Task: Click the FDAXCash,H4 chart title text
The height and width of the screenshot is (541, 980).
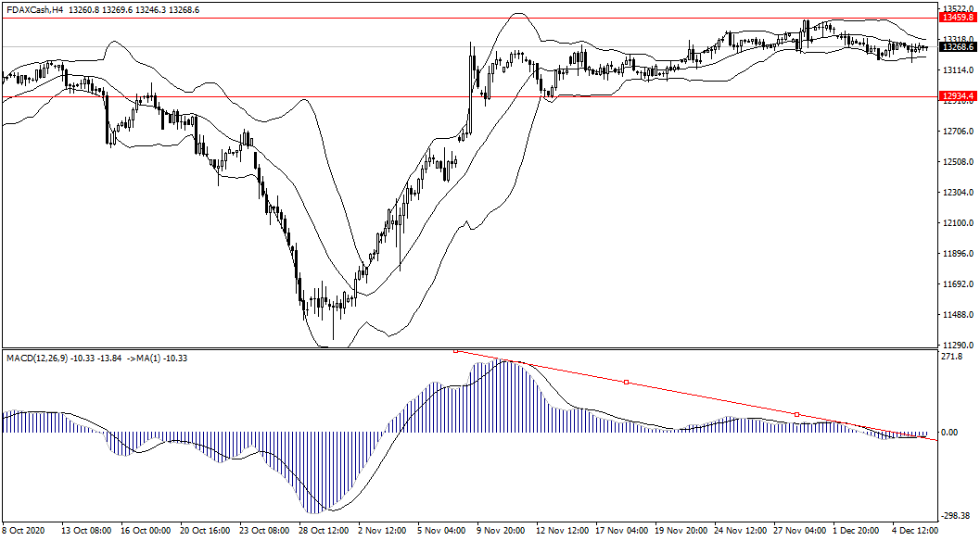Action: pyautogui.click(x=35, y=10)
